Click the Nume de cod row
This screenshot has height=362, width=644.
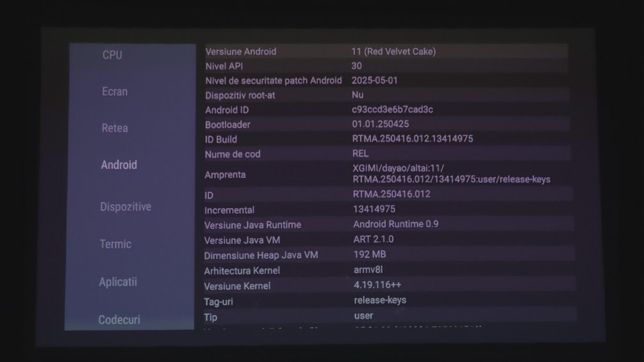point(385,154)
